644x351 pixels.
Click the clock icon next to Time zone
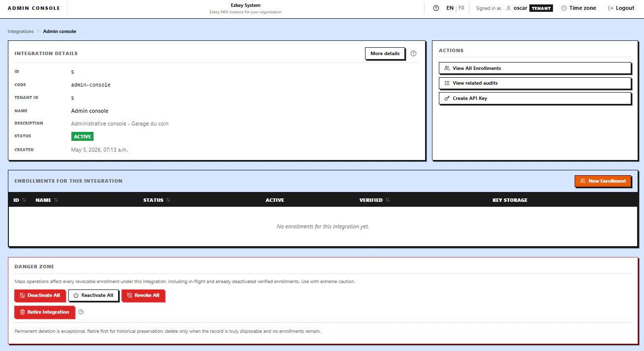point(564,8)
